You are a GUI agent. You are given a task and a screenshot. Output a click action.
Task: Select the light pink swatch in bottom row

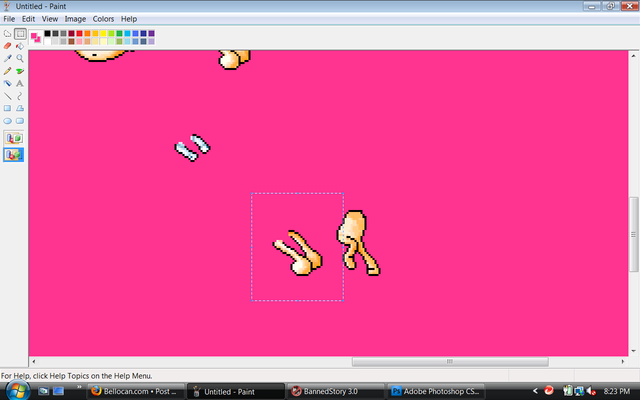pyautogui.click(x=79, y=41)
